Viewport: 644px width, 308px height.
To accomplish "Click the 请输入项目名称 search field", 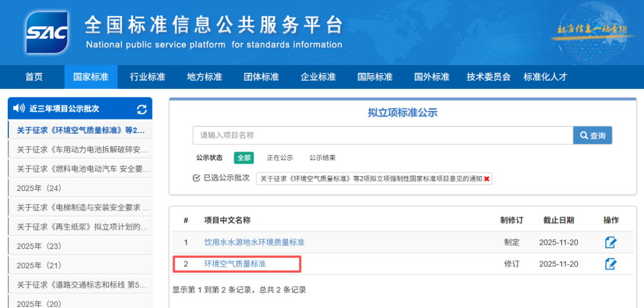I will click(382, 135).
